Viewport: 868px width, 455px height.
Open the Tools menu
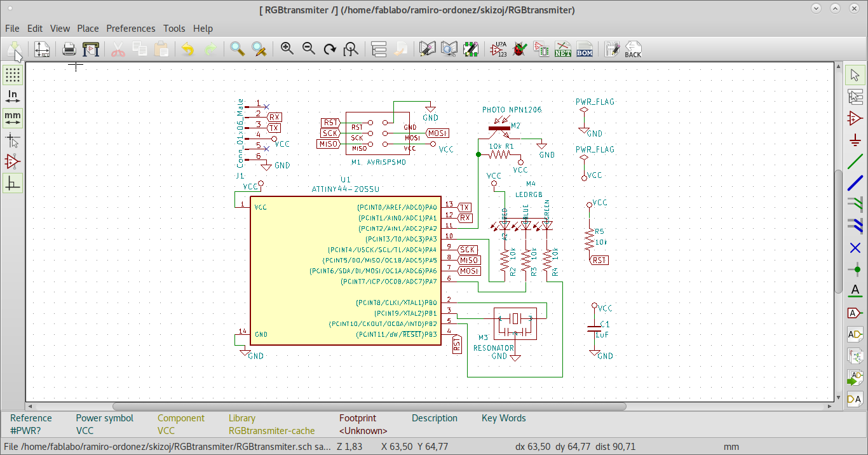coord(174,29)
